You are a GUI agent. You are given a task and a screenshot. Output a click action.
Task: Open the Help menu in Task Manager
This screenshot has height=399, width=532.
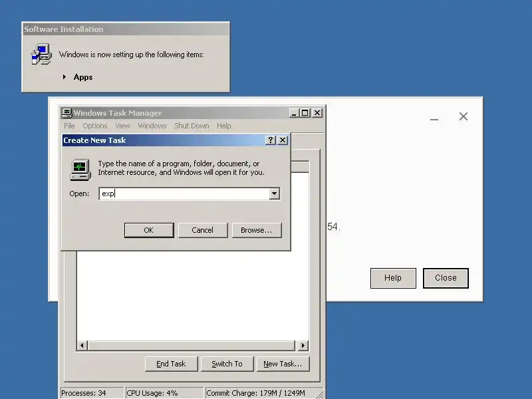point(224,126)
